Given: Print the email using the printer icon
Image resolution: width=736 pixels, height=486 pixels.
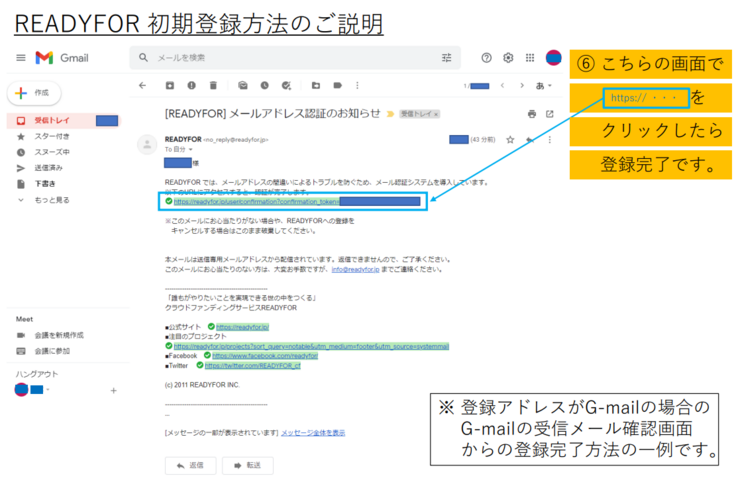Looking at the screenshot, I should click(532, 114).
